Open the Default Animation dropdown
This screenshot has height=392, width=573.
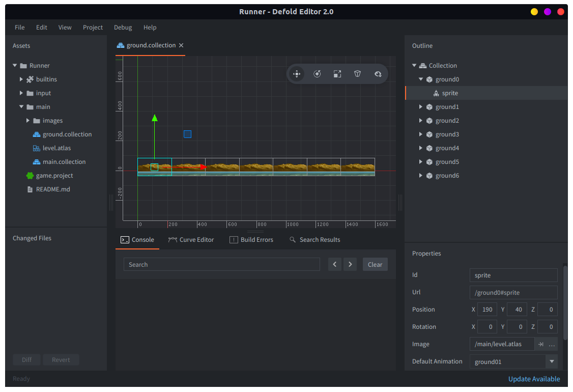[x=551, y=361]
